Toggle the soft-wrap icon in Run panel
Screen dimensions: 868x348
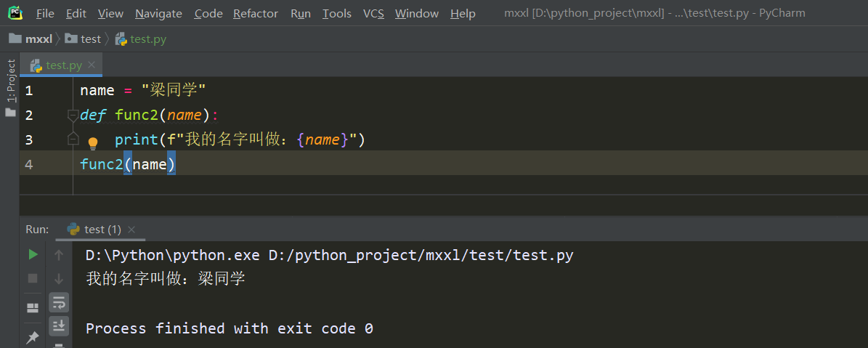click(x=59, y=302)
